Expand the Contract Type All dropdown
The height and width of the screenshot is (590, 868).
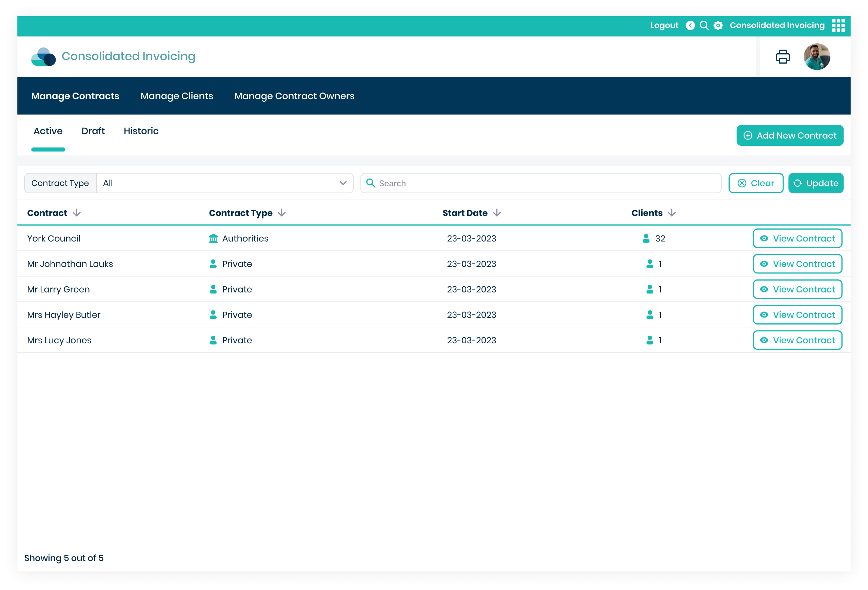tap(225, 183)
